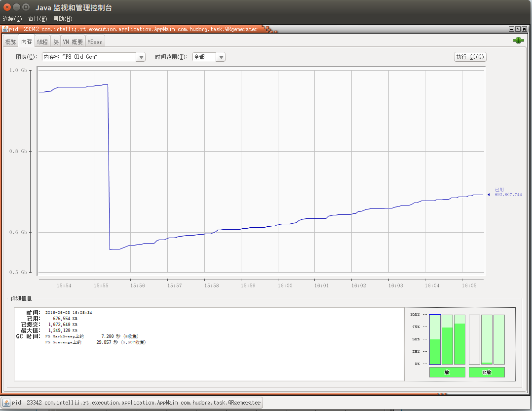Click the Java icon in the internal frame title
This screenshot has width=532, height=411.
click(x=5, y=29)
